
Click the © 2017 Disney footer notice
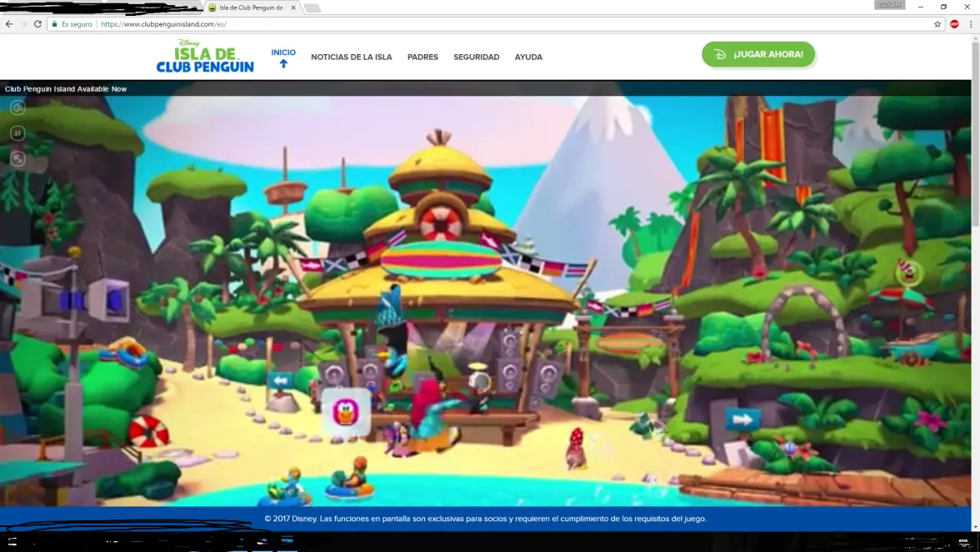(x=485, y=519)
